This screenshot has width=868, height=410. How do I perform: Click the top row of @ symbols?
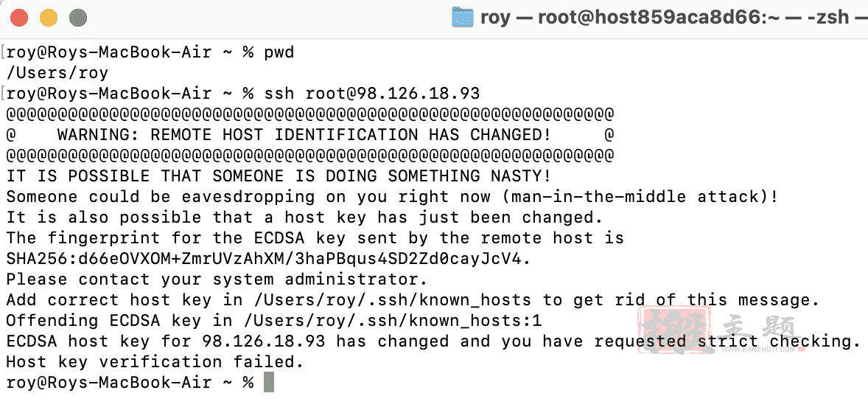(x=310, y=114)
